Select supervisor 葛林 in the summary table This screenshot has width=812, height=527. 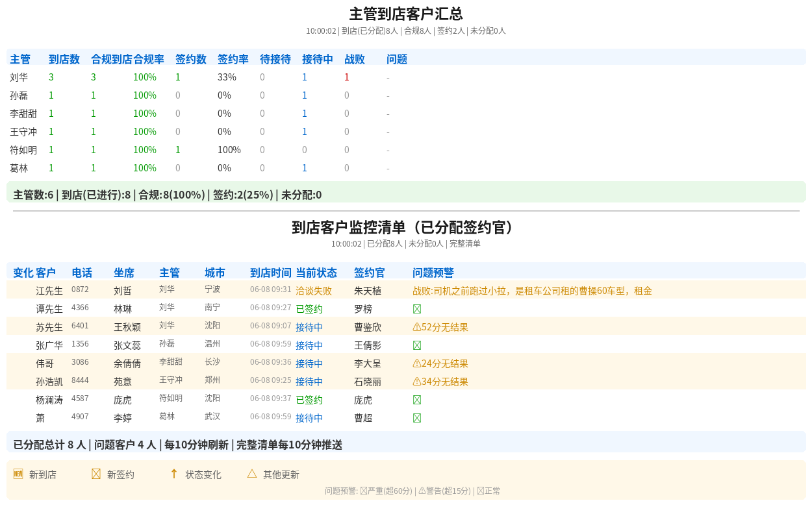pyautogui.click(x=19, y=168)
